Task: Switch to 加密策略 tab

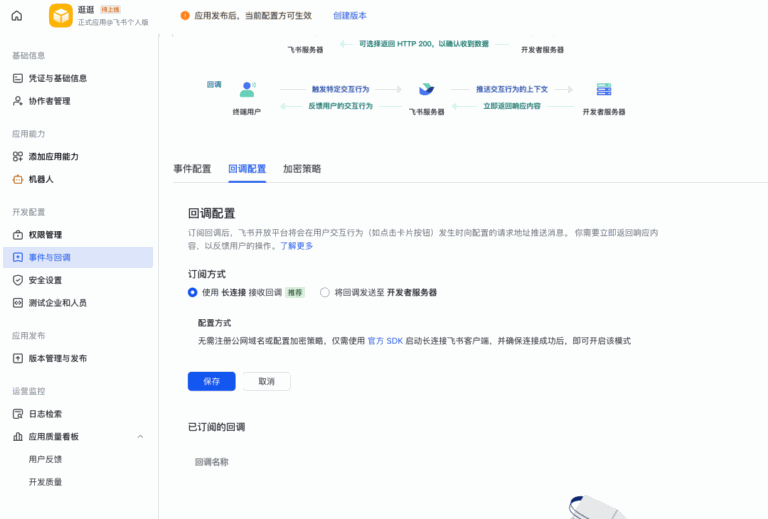Action: pos(302,169)
